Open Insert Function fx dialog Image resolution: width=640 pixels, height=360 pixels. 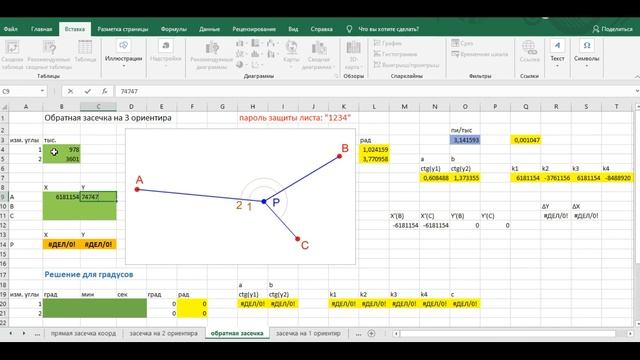click(105, 91)
